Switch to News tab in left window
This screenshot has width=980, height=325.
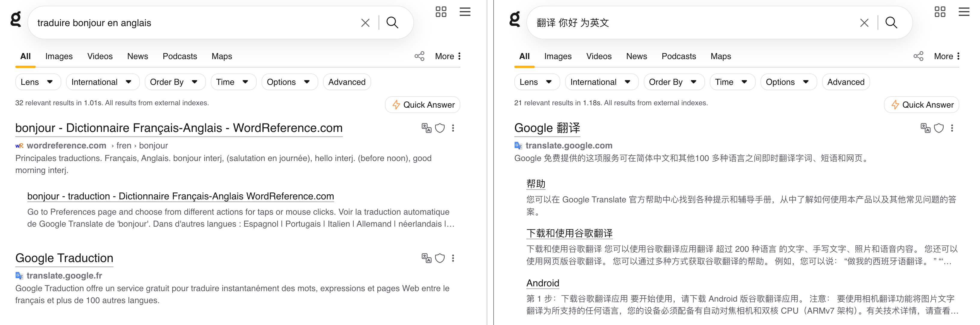click(137, 56)
